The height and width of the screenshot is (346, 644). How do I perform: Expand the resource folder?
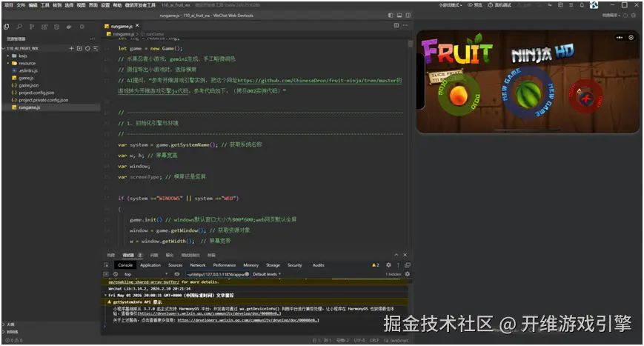point(8,63)
